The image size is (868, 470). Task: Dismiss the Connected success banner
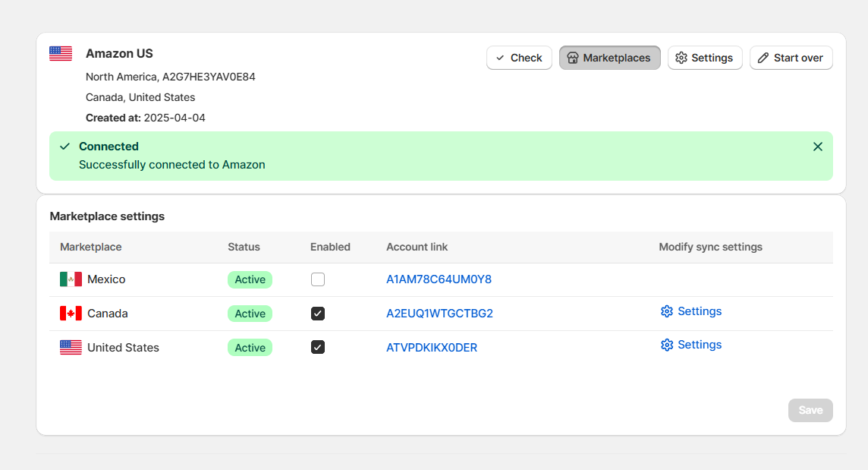818,147
